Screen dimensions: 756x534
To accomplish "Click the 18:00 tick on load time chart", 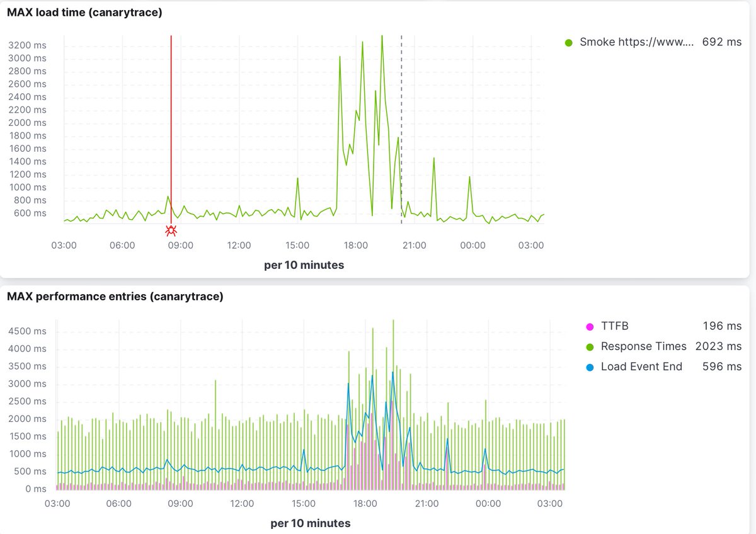I will pyautogui.click(x=356, y=245).
